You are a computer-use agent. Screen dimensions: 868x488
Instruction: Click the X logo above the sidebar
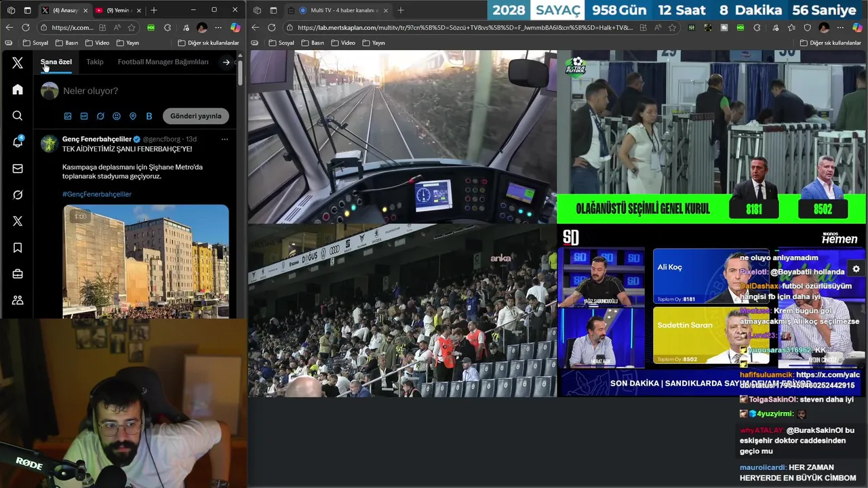pos(18,63)
